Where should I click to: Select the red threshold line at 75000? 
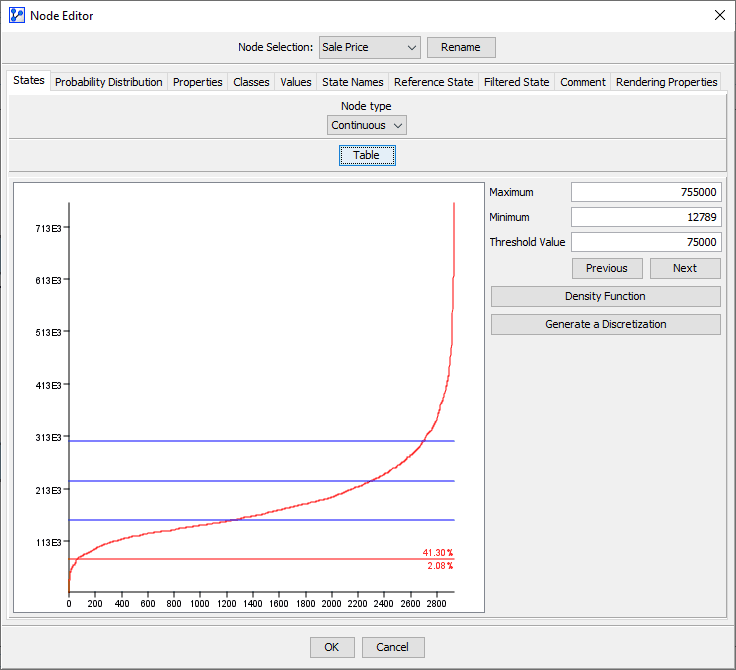[261, 559]
